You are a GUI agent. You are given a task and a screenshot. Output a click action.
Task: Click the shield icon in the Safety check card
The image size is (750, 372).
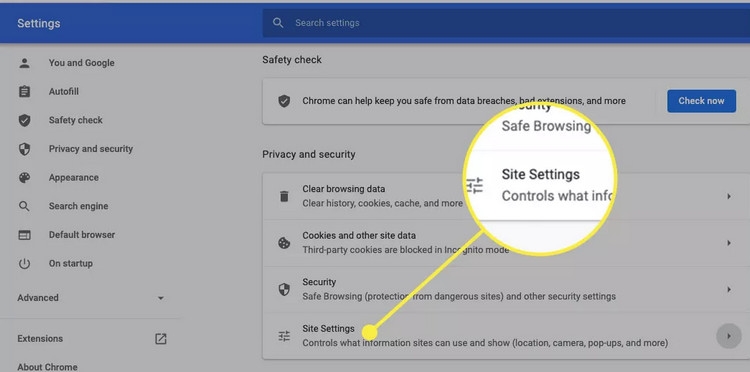pos(284,101)
